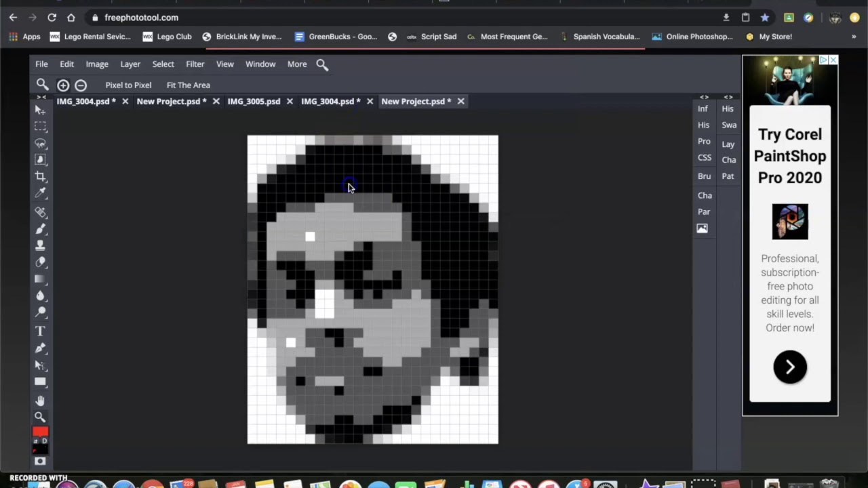Select the Move tool

click(40, 110)
